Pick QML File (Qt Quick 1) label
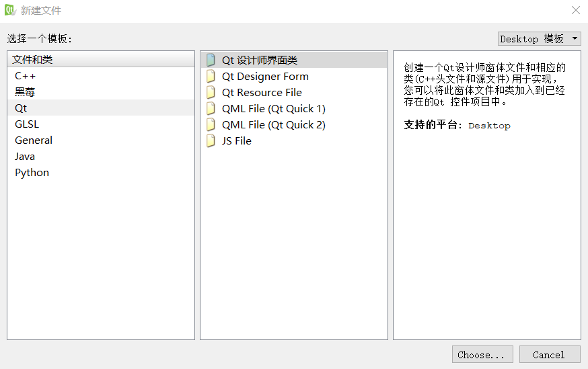The height and width of the screenshot is (369, 588). [274, 108]
